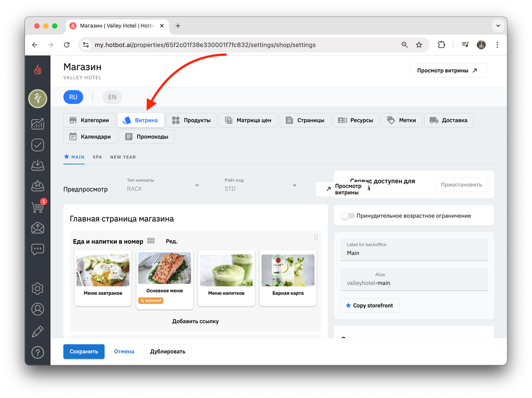Screen dimensions: 532x398
Task: Open the settings gear in sidebar
Action: tap(37, 289)
